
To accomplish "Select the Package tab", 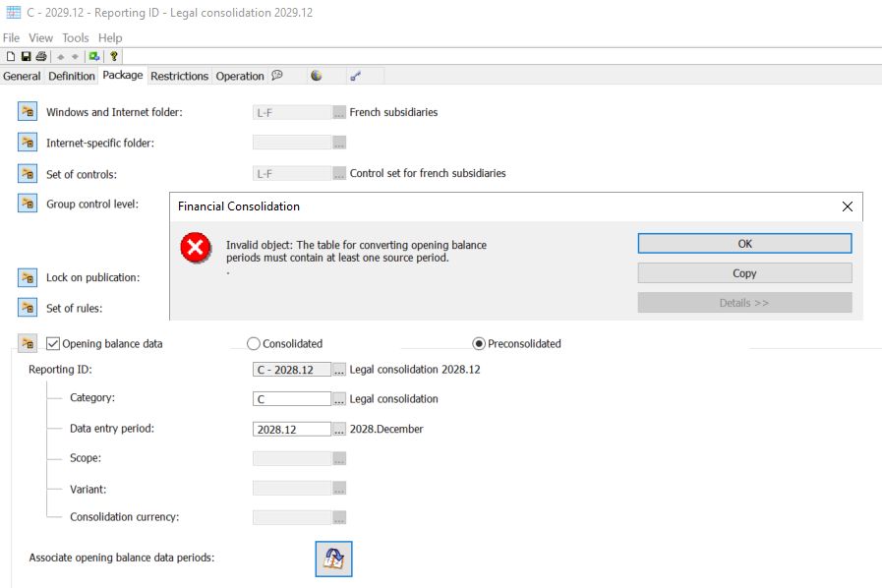I will point(123,75).
